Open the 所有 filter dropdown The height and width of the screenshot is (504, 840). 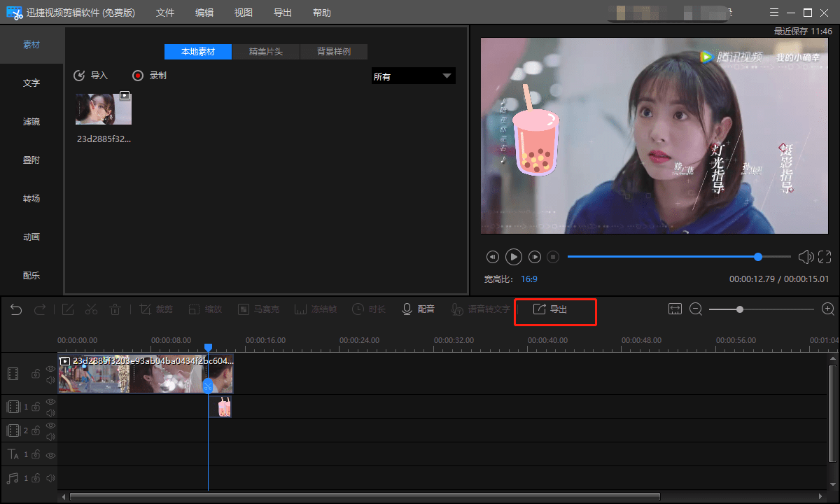click(x=413, y=76)
